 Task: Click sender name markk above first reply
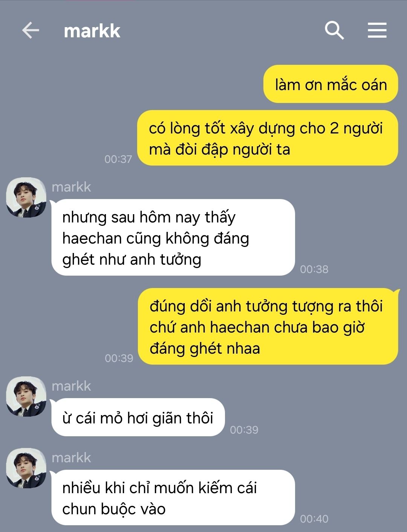coord(71,187)
